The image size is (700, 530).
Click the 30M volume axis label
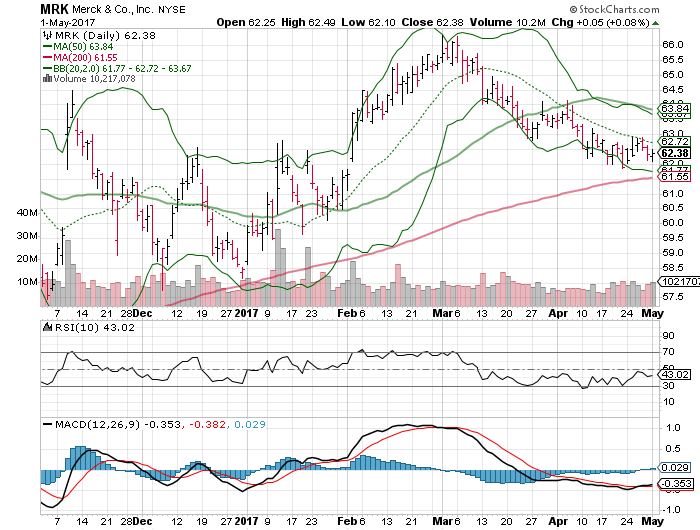pos(27,236)
